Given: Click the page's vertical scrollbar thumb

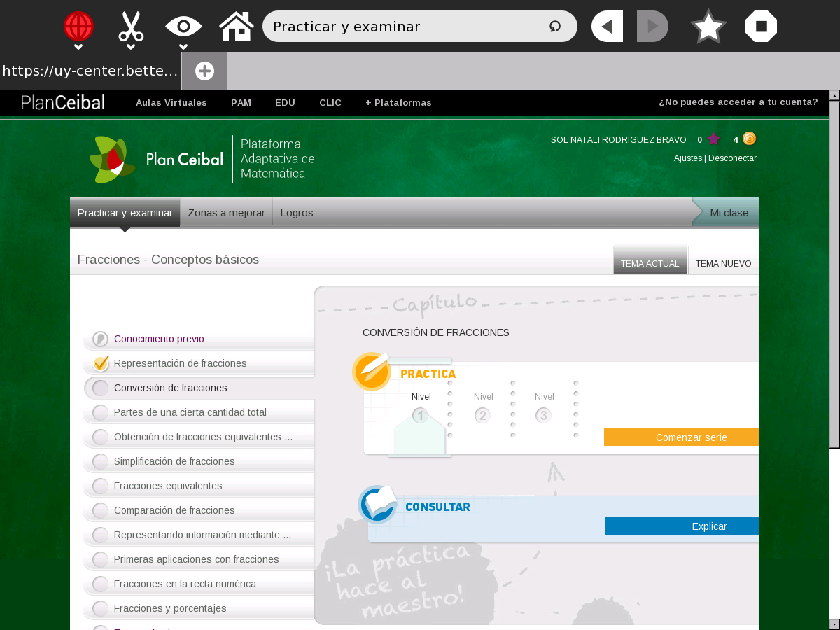Looking at the screenshot, I should tap(834, 273).
